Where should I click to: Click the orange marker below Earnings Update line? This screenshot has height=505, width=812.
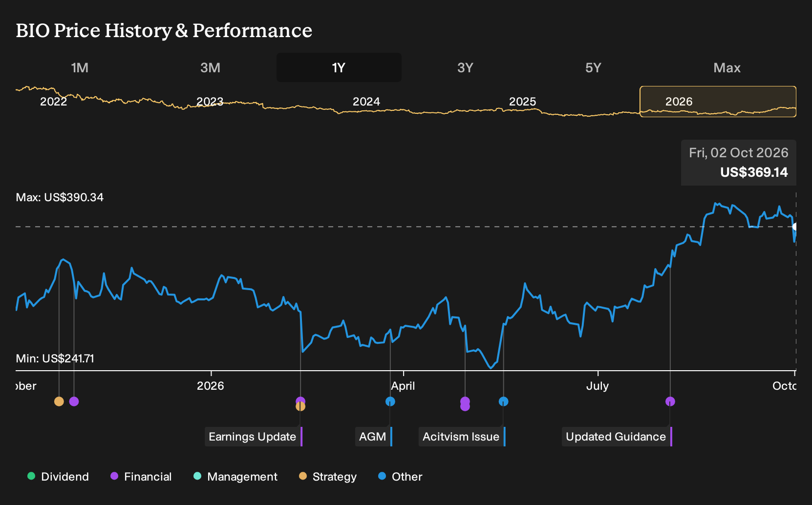coord(300,406)
